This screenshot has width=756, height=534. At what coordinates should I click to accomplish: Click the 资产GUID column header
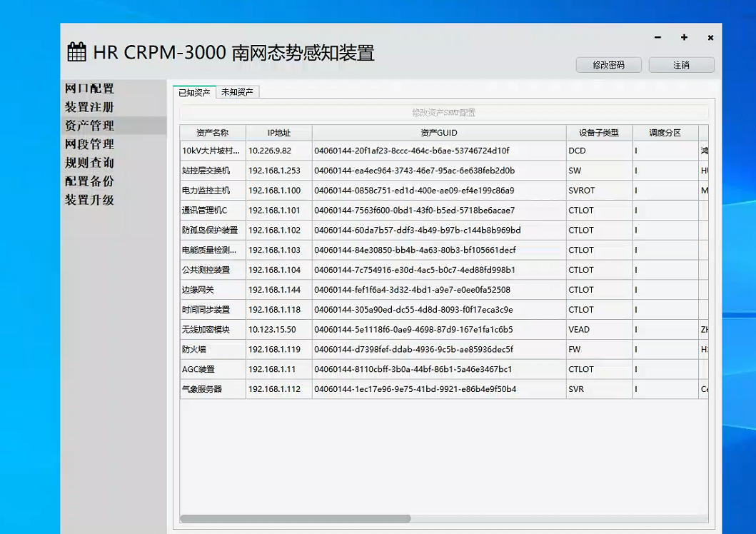point(439,133)
